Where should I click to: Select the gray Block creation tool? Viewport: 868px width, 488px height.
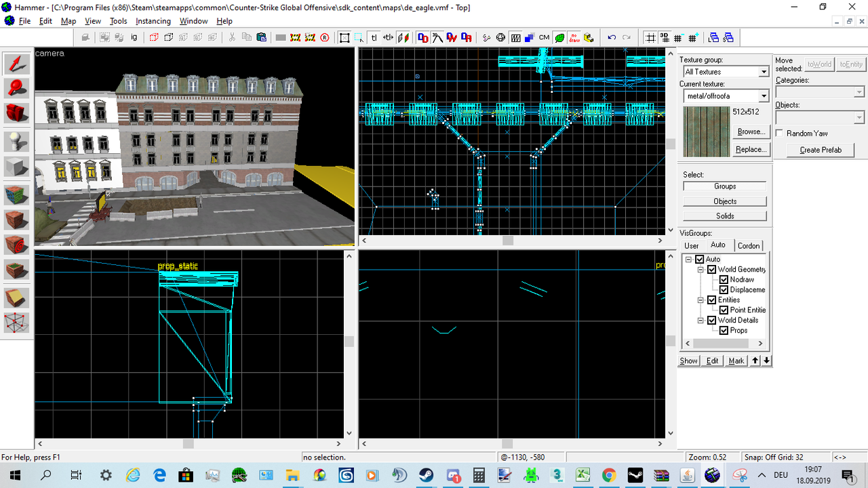17,166
